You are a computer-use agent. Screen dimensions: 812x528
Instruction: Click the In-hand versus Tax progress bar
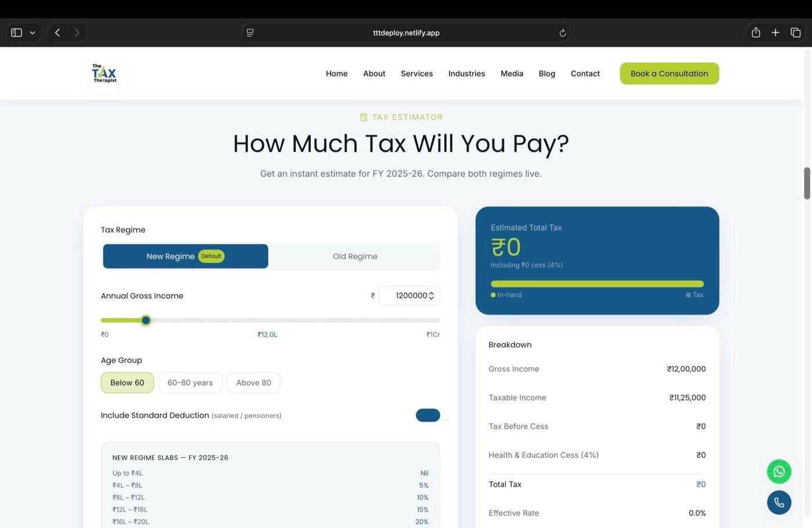(x=597, y=284)
